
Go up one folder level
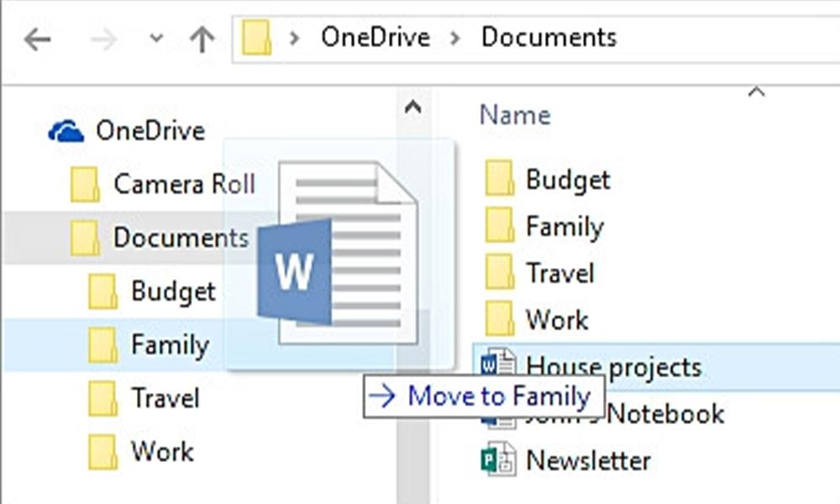click(202, 39)
